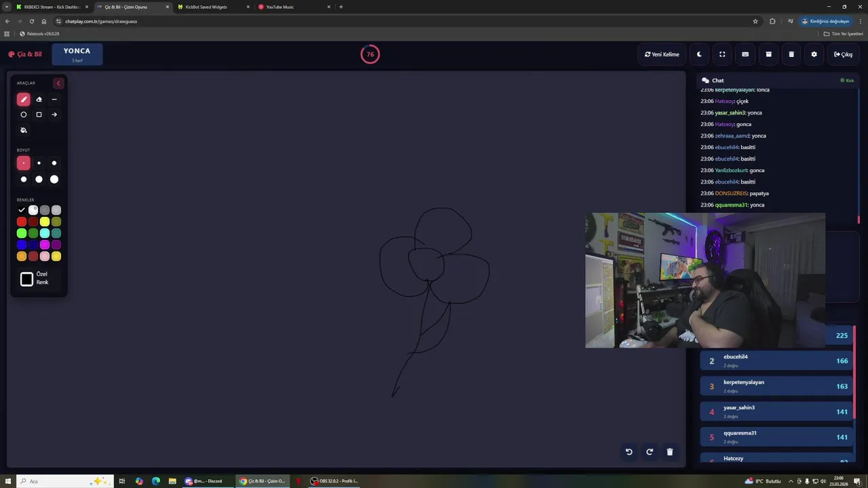
Task: Select the arrow tool
Action: [x=54, y=115]
